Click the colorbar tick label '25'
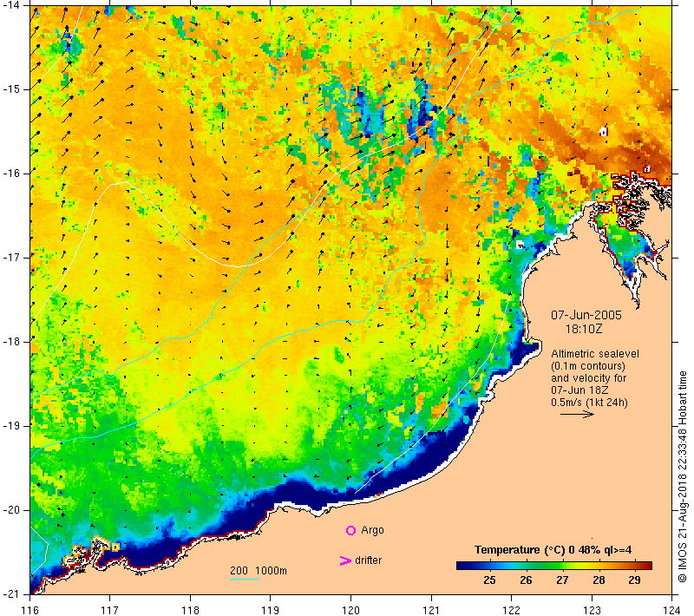 (x=489, y=580)
